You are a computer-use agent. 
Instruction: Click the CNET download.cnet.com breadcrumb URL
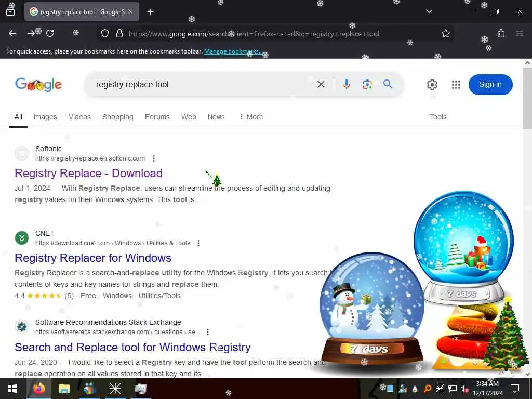(113, 243)
